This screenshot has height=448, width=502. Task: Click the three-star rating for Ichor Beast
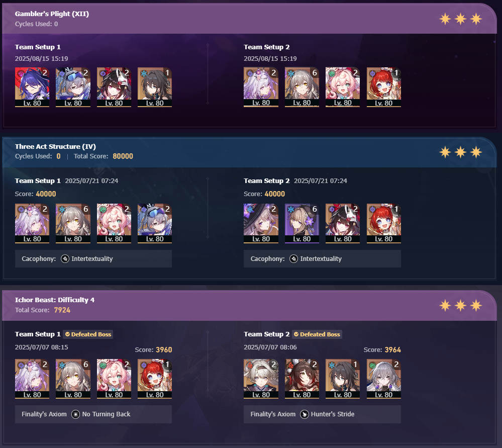(461, 305)
